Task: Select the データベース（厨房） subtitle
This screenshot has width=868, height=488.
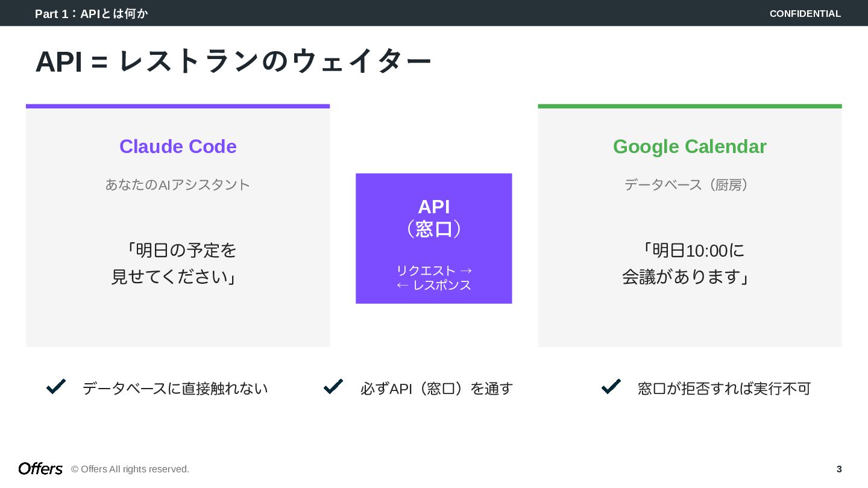Action: click(690, 184)
